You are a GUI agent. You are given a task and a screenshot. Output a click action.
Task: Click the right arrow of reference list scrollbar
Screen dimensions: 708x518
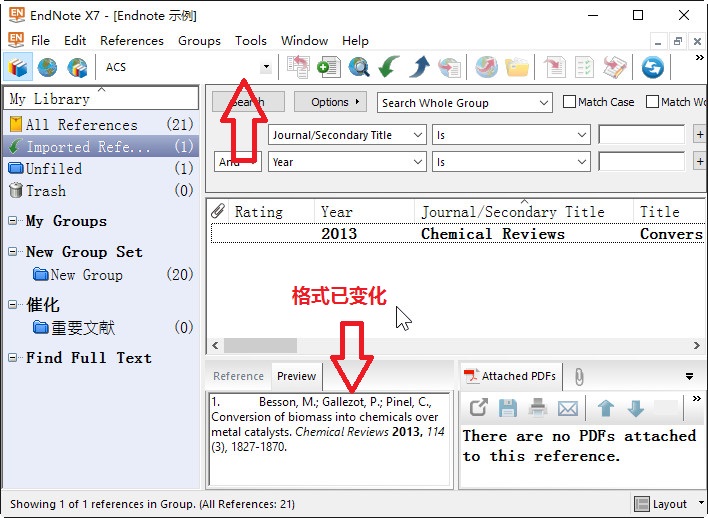tap(697, 345)
